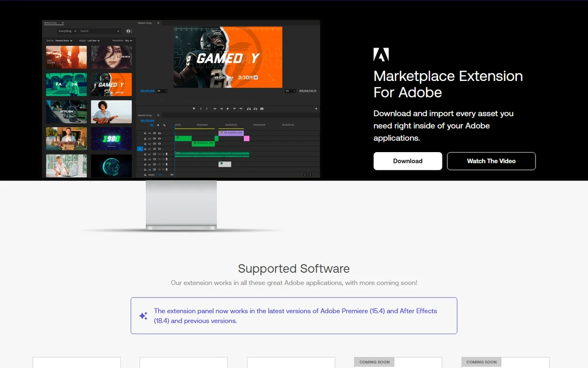
Task: Select the Motion Array tab of extension panel
Action: pyautogui.click(x=50, y=23)
